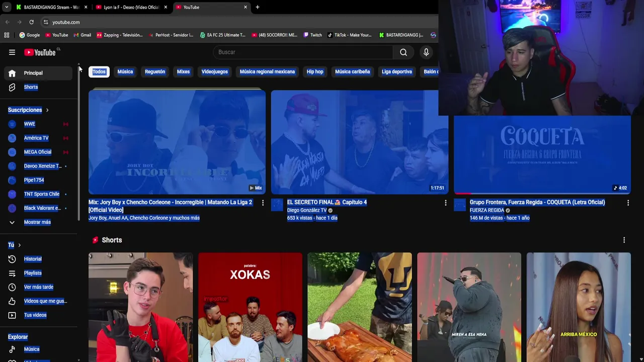Click Diego González TV channel avatar

pyautogui.click(x=277, y=205)
